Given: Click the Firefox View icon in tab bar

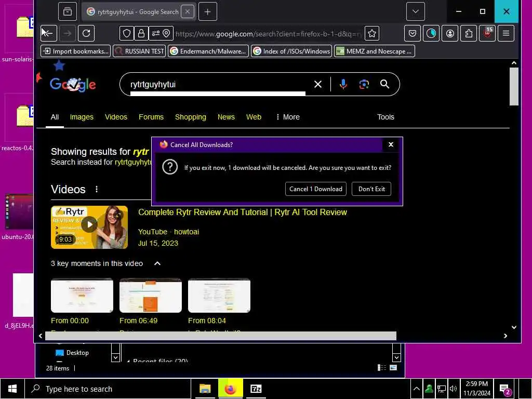Looking at the screenshot, I should (x=68, y=11).
